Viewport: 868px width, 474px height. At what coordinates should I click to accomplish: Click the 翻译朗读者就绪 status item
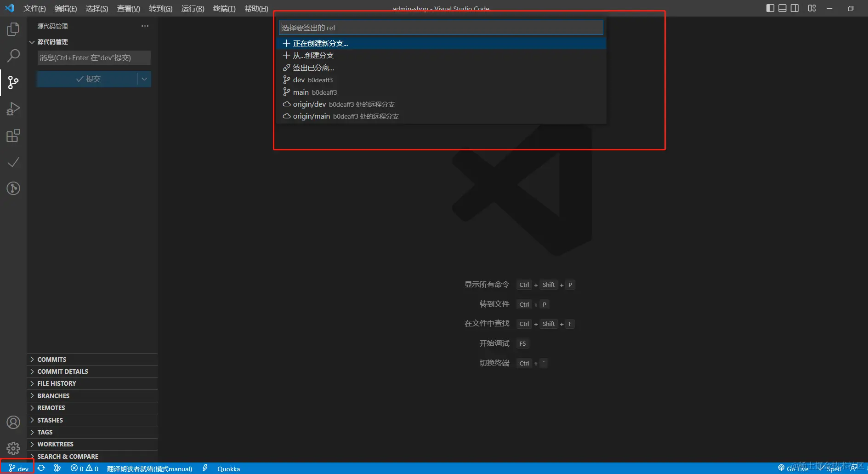149,468
